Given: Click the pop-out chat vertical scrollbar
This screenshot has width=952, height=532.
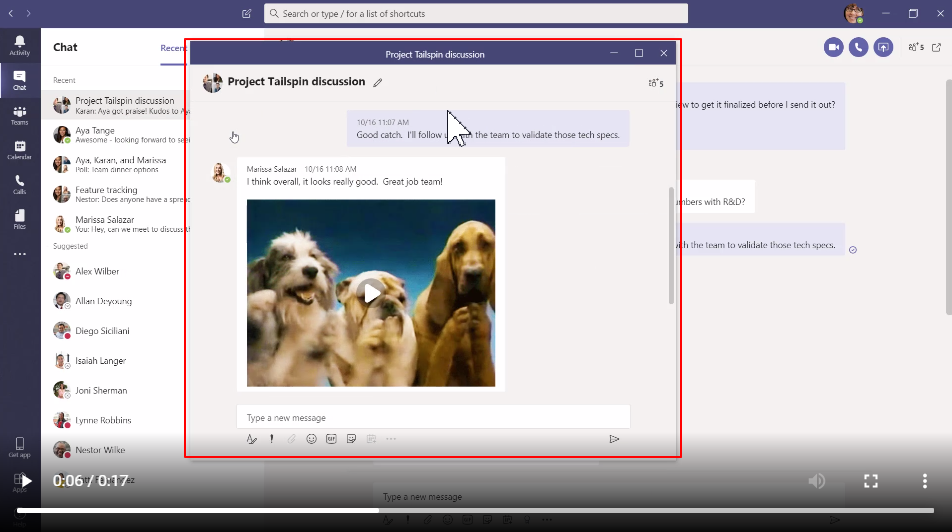Looking at the screenshot, I should (672, 245).
